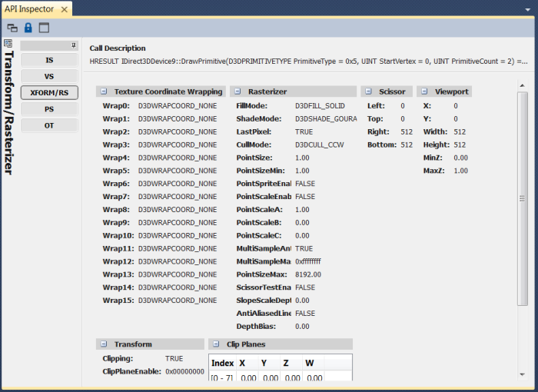Close the API Inspector tab

[64, 9]
